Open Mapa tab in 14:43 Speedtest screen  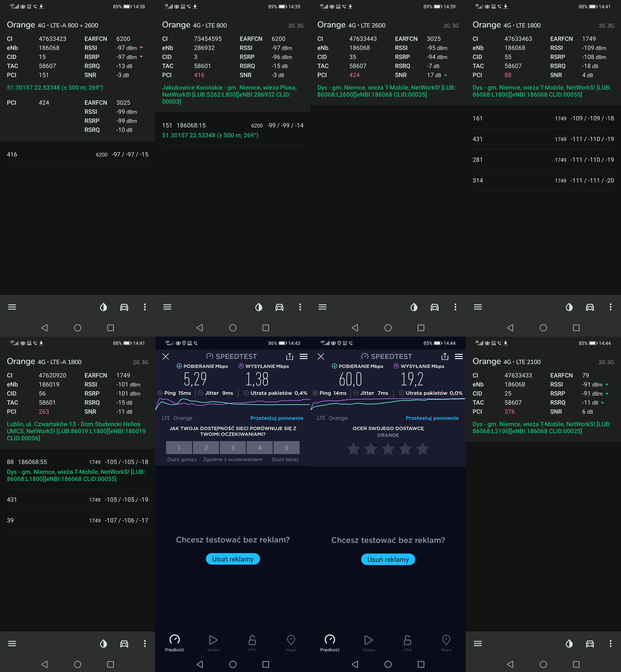tap(291, 643)
